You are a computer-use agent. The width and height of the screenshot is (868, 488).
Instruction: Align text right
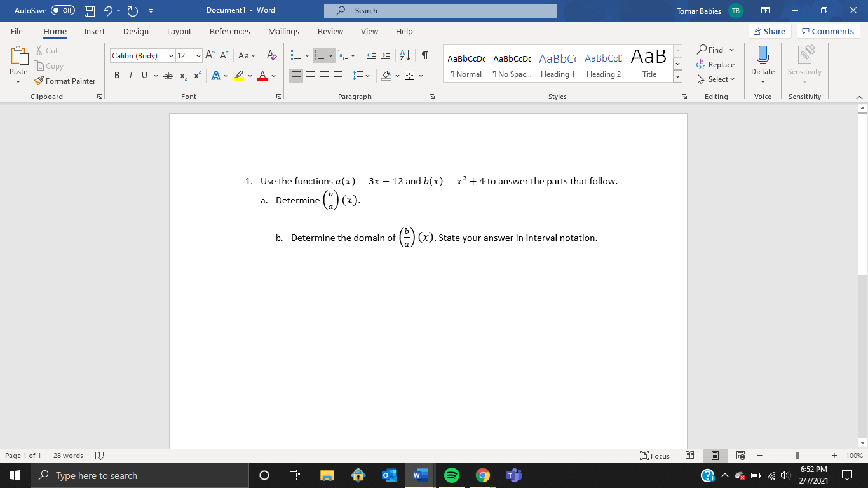pos(323,76)
